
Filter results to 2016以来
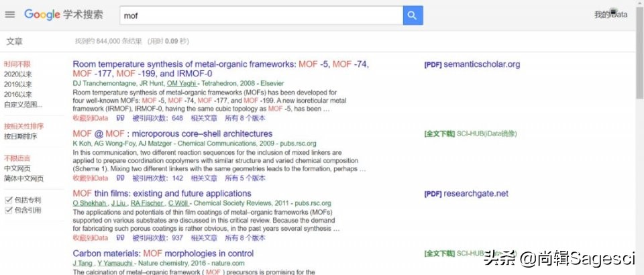point(18,95)
